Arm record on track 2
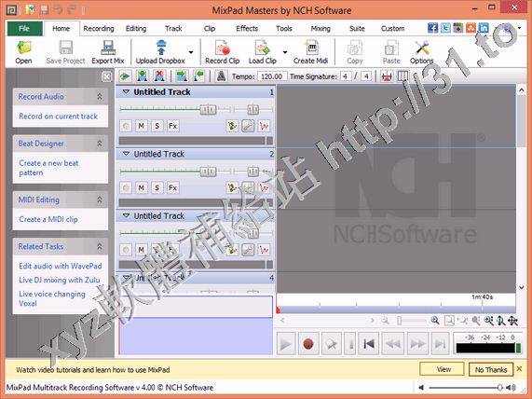 [126, 187]
